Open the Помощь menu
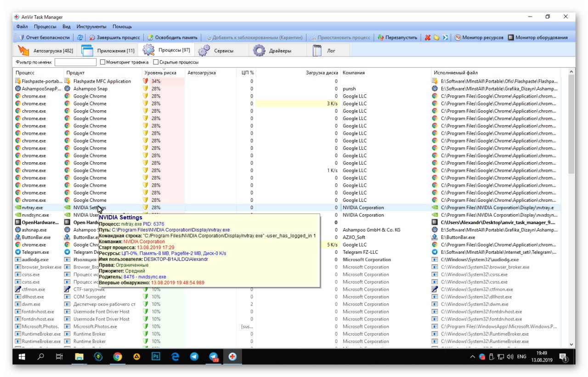The image size is (588, 377). pos(122,27)
